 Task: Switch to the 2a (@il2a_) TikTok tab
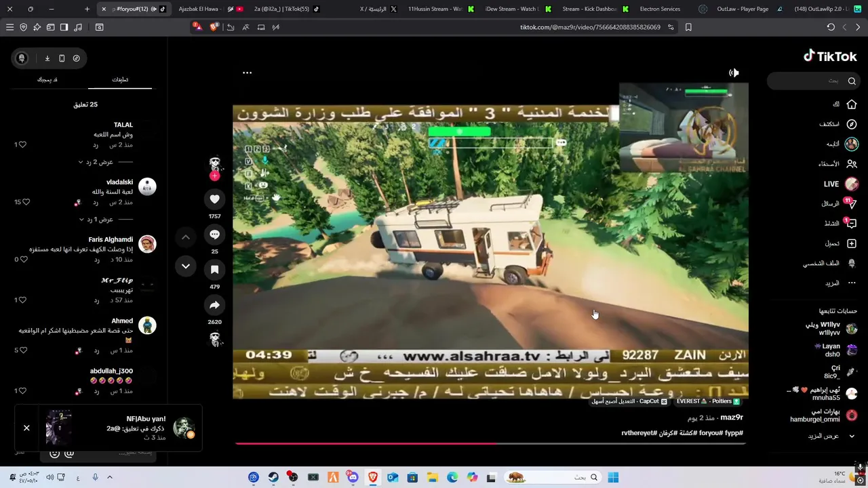(x=285, y=9)
